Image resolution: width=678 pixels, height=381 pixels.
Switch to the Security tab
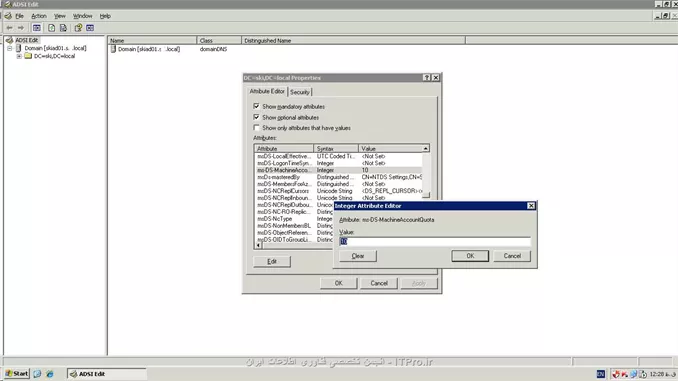coord(300,92)
